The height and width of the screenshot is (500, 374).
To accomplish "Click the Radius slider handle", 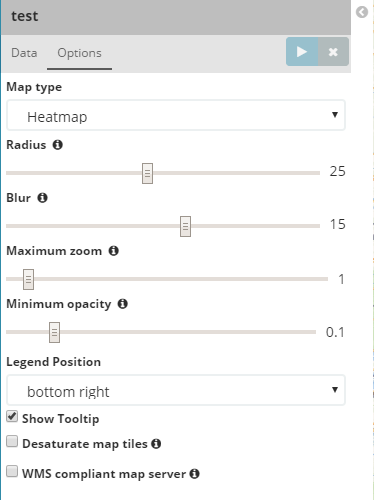I will (x=147, y=173).
